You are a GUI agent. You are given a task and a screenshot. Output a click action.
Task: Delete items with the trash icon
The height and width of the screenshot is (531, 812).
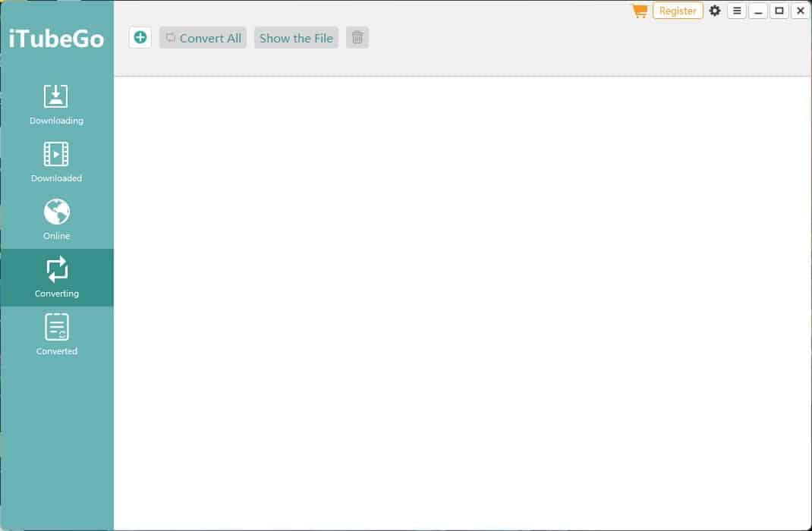click(x=357, y=38)
